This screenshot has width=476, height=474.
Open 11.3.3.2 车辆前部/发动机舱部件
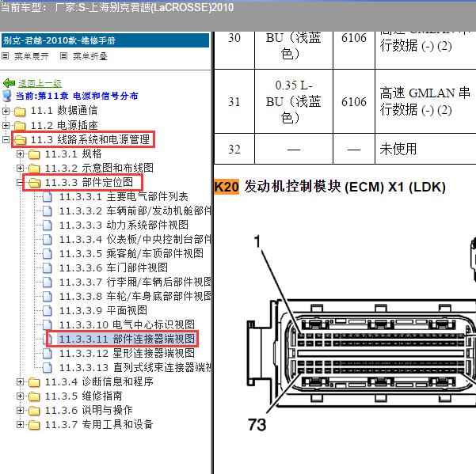tap(135, 210)
